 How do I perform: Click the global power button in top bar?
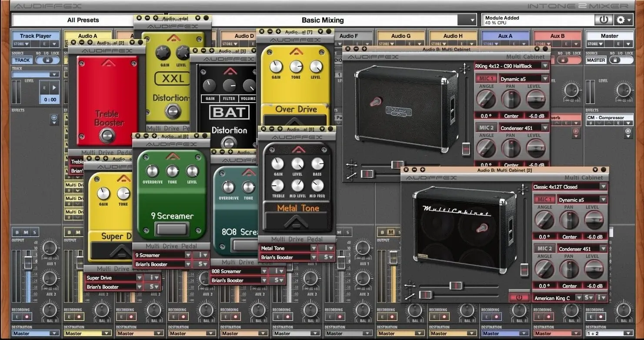(603, 20)
